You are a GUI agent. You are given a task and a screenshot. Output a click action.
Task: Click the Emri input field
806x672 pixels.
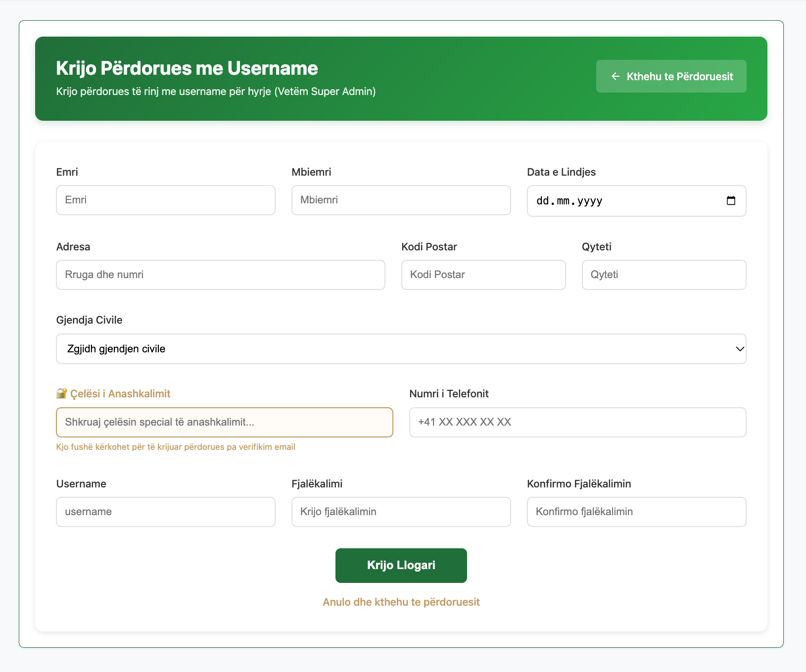[x=166, y=200]
